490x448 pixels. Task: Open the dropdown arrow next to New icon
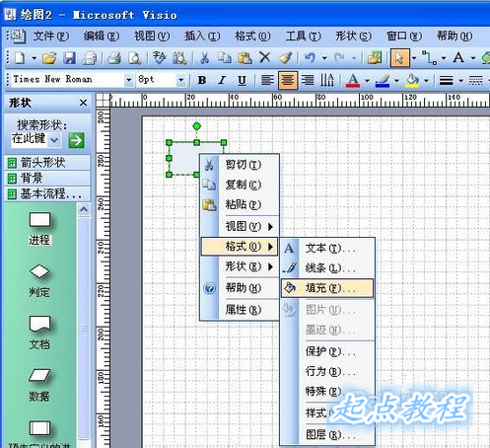(34, 58)
